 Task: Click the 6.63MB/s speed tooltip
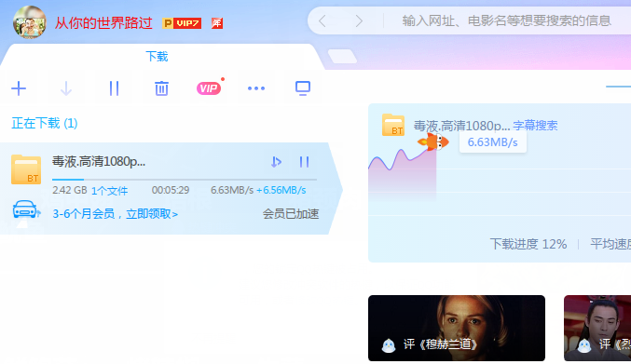pos(492,142)
